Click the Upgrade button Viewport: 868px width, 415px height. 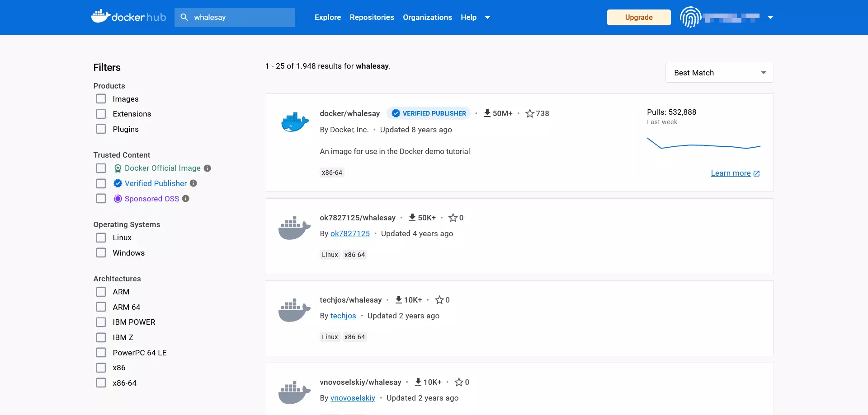point(638,17)
